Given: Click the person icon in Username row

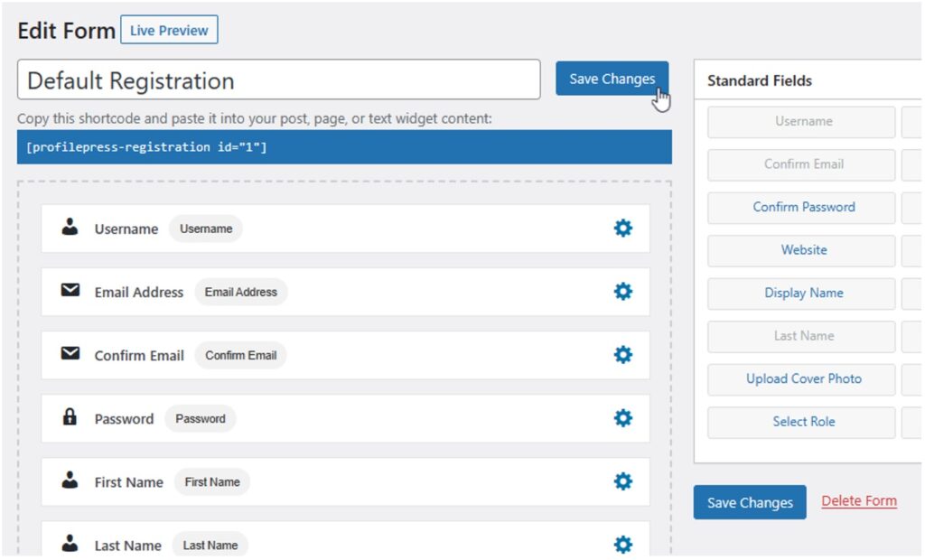Looking at the screenshot, I should (70, 227).
